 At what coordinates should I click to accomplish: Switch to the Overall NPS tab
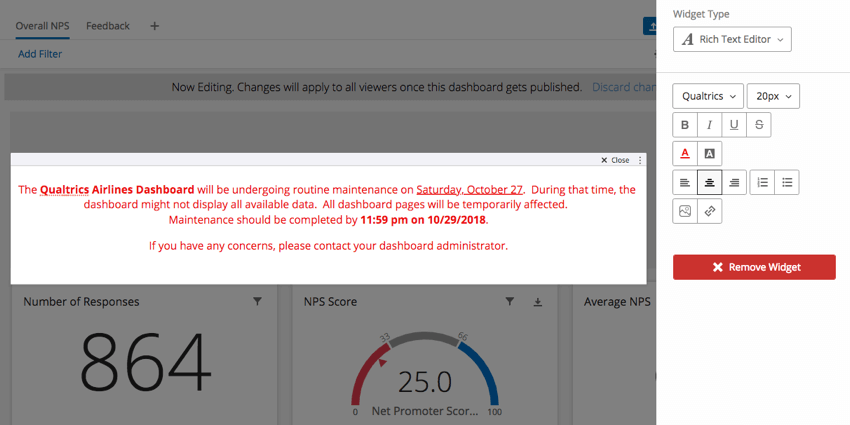click(42, 25)
